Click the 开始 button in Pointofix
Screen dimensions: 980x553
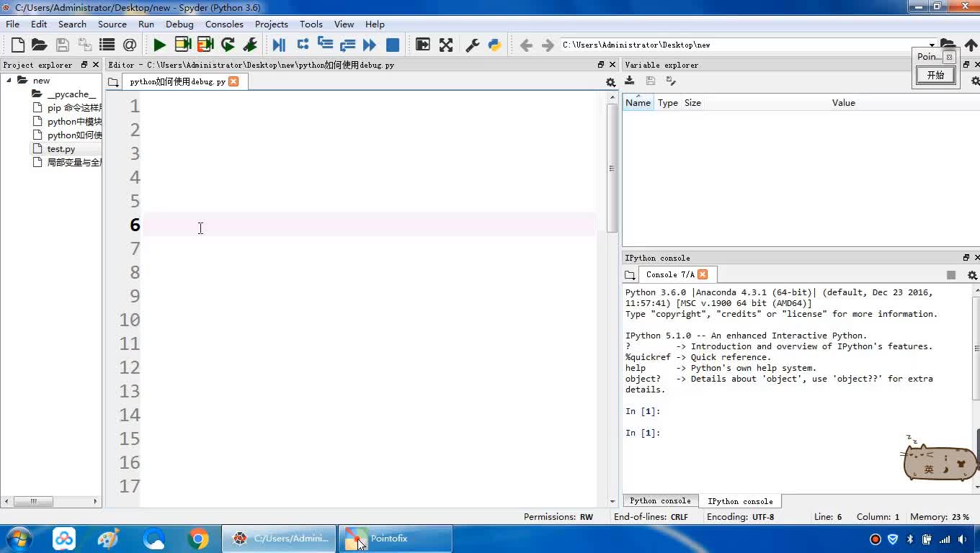point(935,75)
